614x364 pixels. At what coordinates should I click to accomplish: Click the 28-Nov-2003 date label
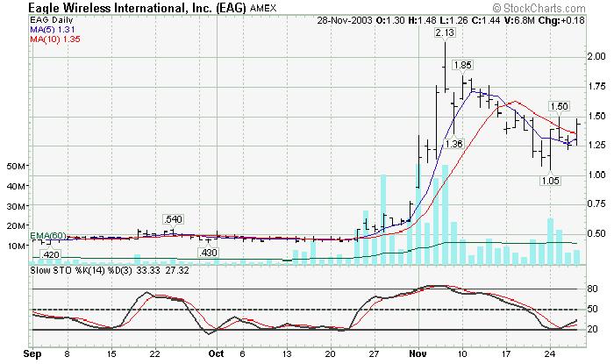(344, 20)
